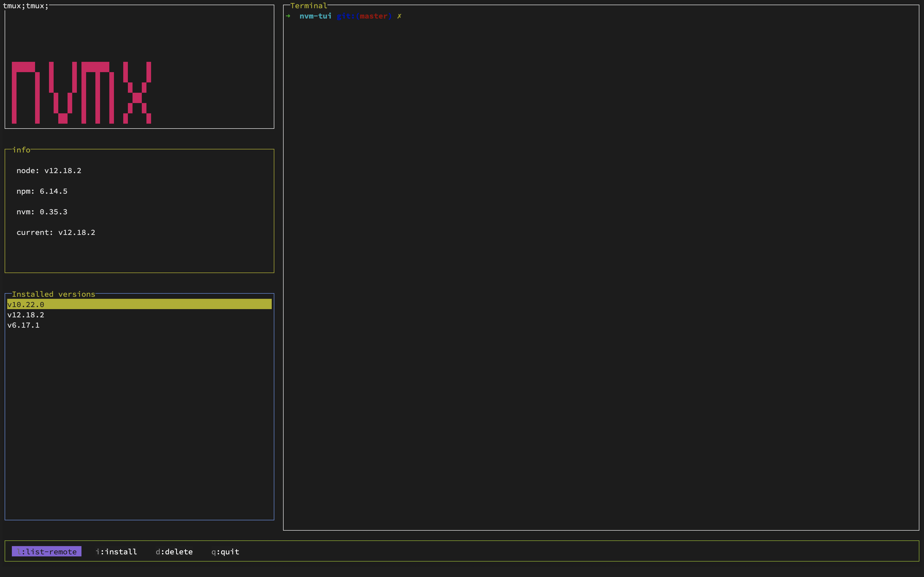Click the tmux;tmux; title text
This screenshot has height=577, width=924.
26,6
